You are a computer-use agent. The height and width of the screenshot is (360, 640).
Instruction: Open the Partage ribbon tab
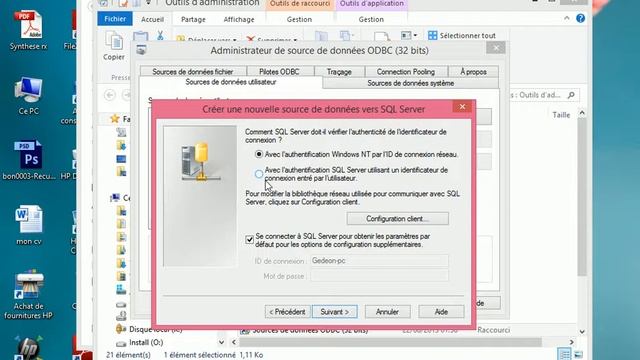click(193, 19)
